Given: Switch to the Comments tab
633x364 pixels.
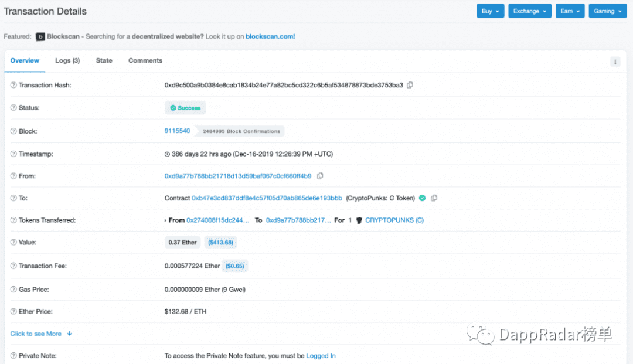Looking at the screenshot, I should (x=145, y=60).
